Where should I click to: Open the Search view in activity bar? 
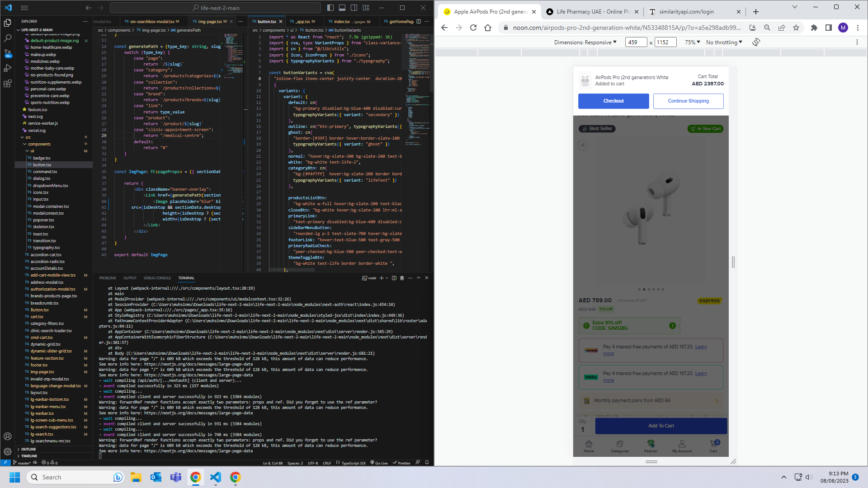click(x=8, y=38)
